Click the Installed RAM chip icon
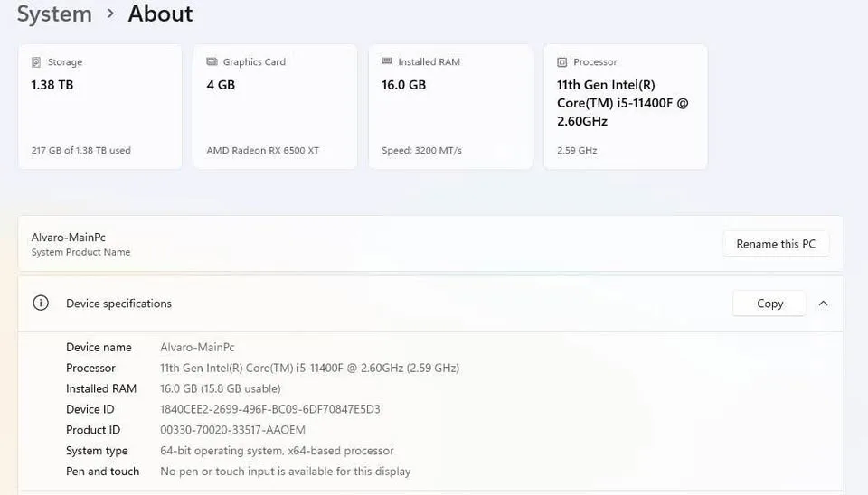The height and width of the screenshot is (495, 868). click(x=387, y=62)
